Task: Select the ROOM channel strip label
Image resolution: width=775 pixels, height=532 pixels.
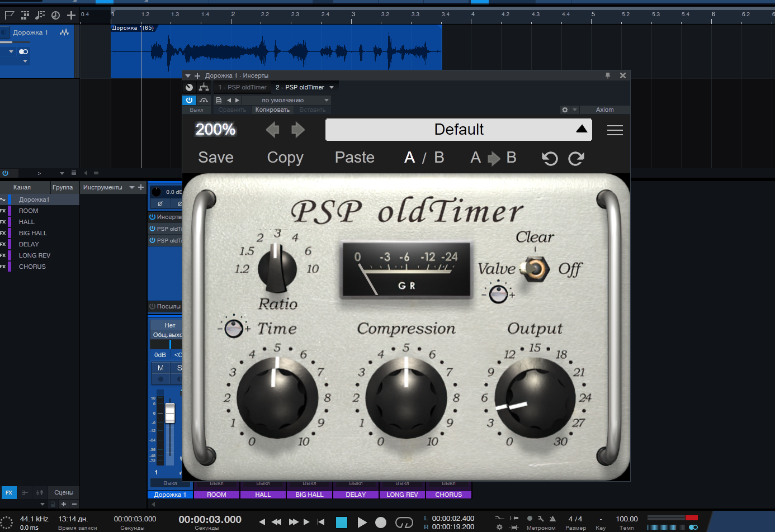Action: tap(217, 495)
